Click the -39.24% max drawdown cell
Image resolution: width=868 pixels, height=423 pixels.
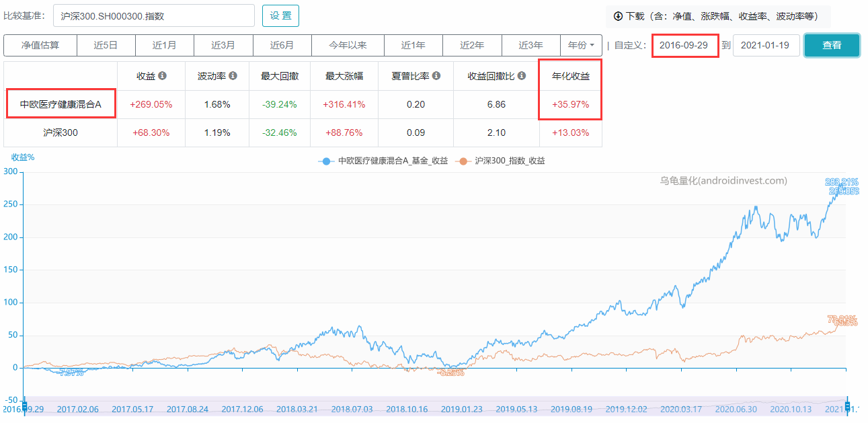pyautogui.click(x=280, y=104)
